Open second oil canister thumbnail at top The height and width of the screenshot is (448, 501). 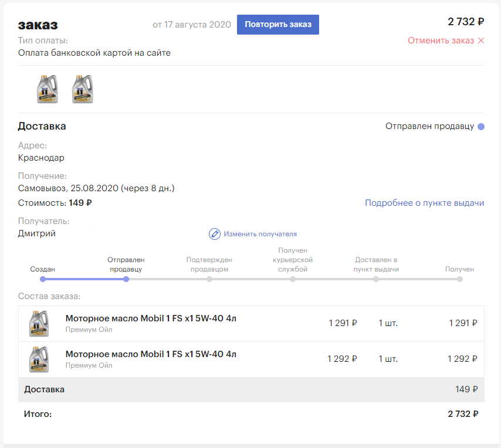tap(83, 89)
